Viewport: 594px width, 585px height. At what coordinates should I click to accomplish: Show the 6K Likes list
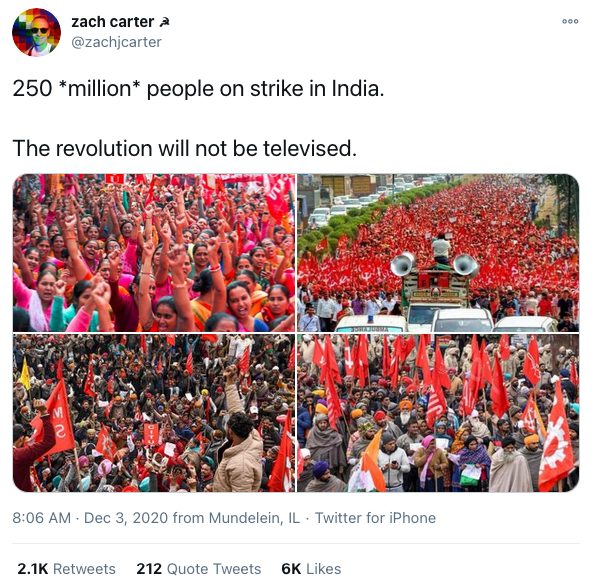[x=311, y=569]
